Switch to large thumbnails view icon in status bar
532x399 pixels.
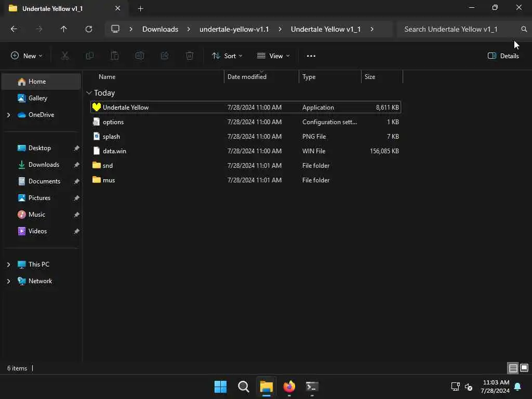(524, 368)
